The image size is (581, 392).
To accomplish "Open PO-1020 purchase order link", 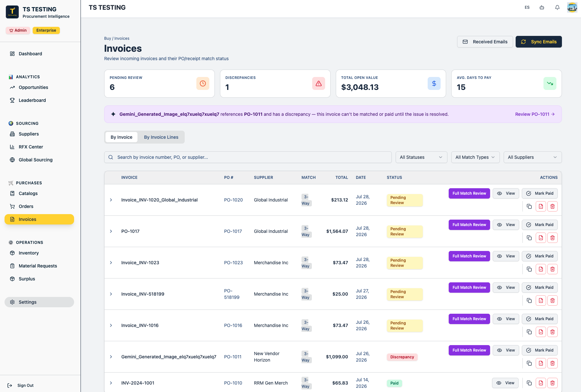I will click(x=233, y=200).
